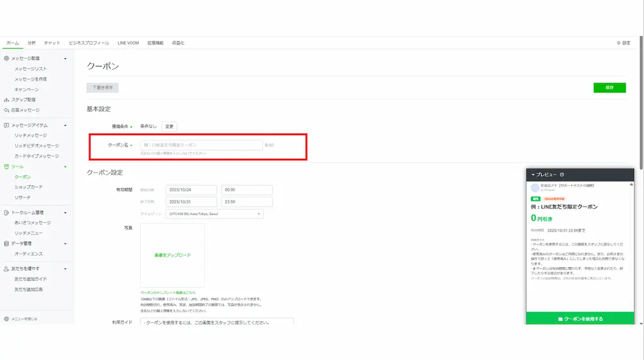The image size is (644, 360).
Task: Collapse the トークルーム管理 section arrow
Action: click(x=65, y=212)
